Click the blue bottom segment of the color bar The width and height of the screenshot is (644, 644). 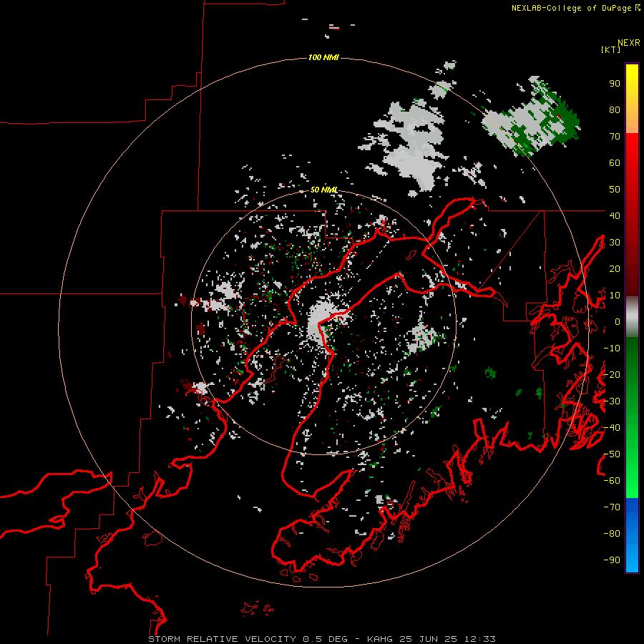[632, 535]
